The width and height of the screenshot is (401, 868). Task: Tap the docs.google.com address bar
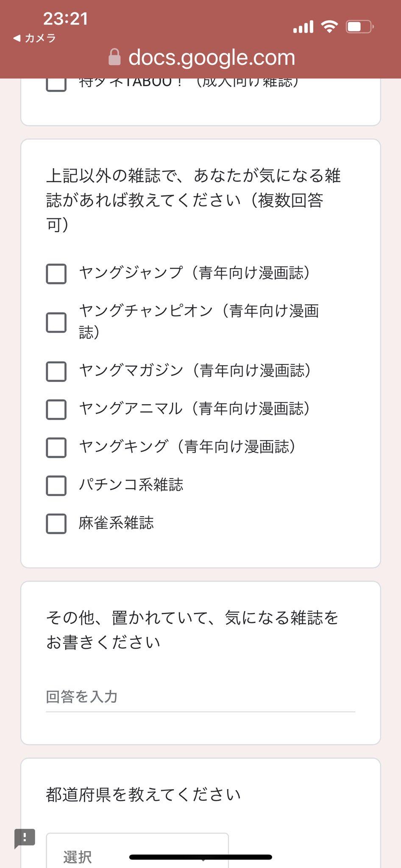[211, 57]
